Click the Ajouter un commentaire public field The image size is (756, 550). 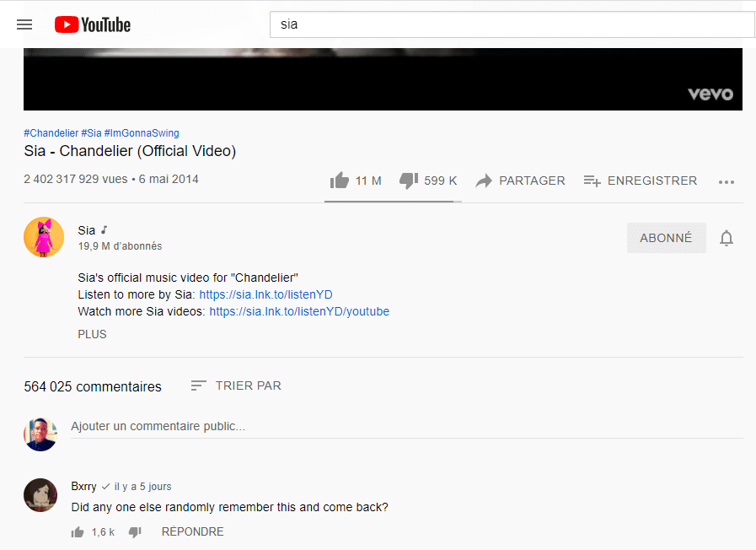[x=407, y=427]
